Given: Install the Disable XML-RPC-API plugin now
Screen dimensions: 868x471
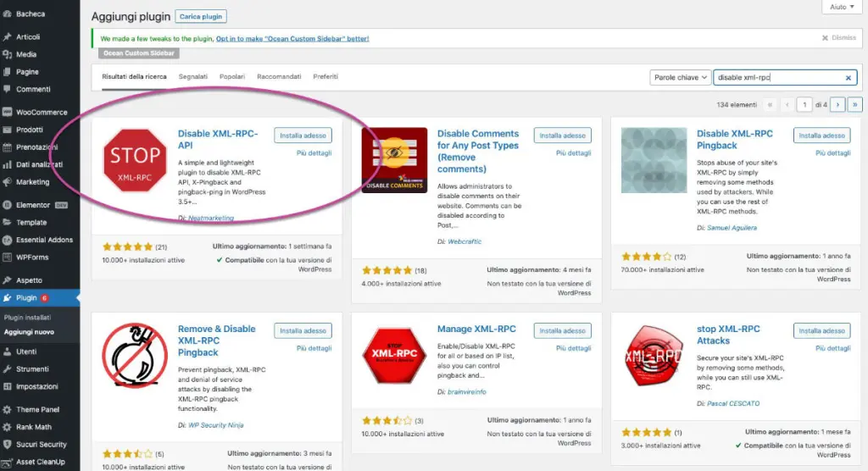Looking at the screenshot, I should (x=303, y=136).
